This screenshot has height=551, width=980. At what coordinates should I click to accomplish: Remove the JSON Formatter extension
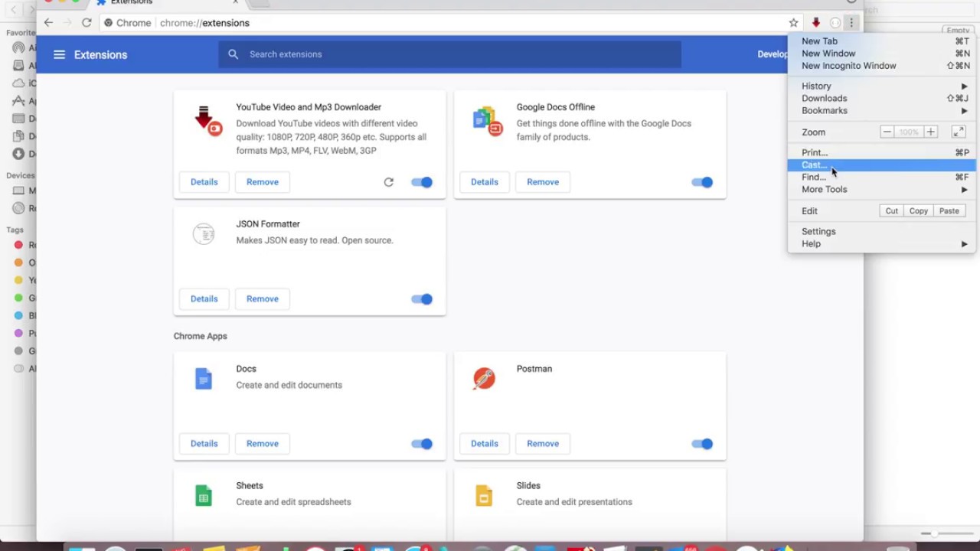[263, 299]
